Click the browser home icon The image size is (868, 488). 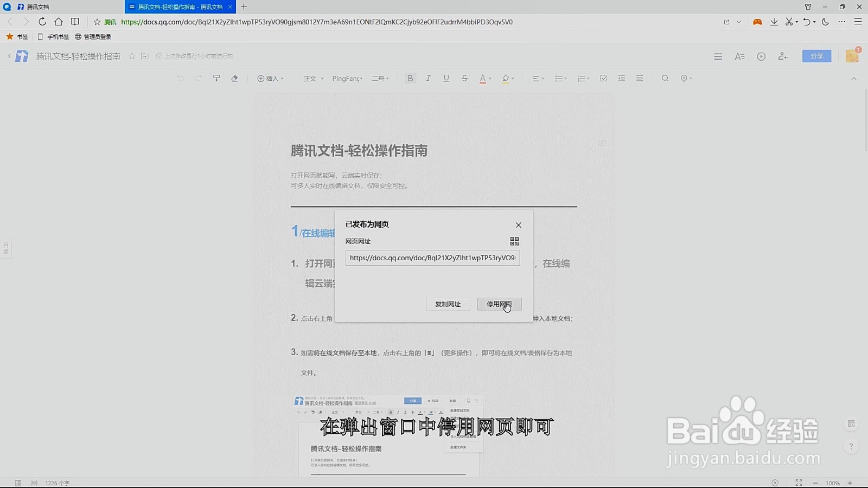tap(59, 22)
